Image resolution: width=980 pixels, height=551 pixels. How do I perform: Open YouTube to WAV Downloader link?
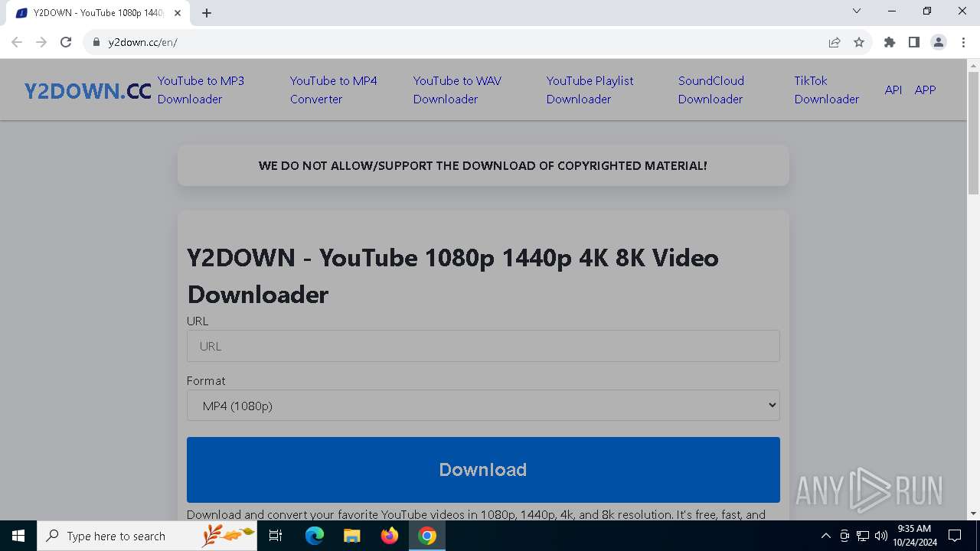(x=457, y=90)
